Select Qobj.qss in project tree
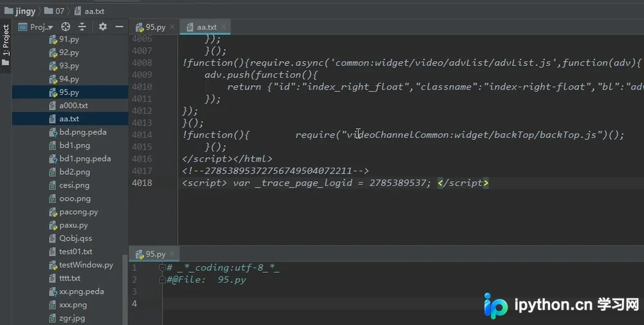This screenshot has width=644, height=325. [75, 238]
